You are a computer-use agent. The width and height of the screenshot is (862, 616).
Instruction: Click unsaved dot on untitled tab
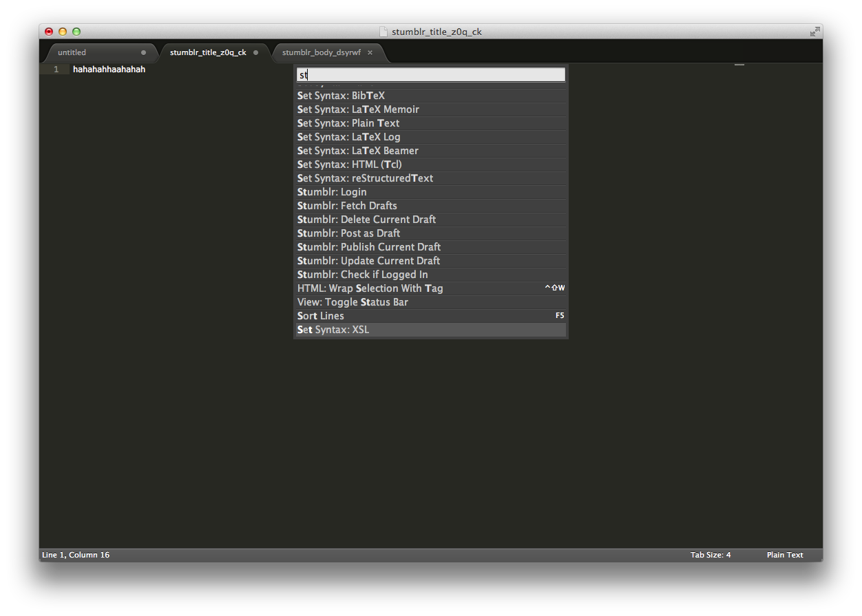coord(143,52)
